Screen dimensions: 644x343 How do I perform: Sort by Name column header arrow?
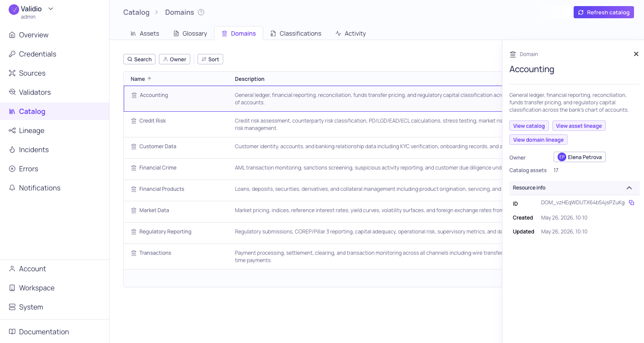click(x=149, y=79)
